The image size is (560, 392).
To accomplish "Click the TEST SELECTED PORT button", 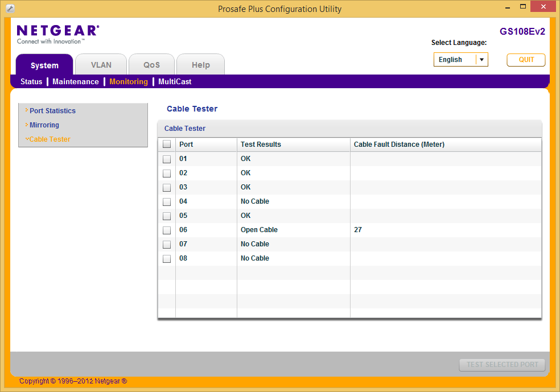I will pos(502,365).
